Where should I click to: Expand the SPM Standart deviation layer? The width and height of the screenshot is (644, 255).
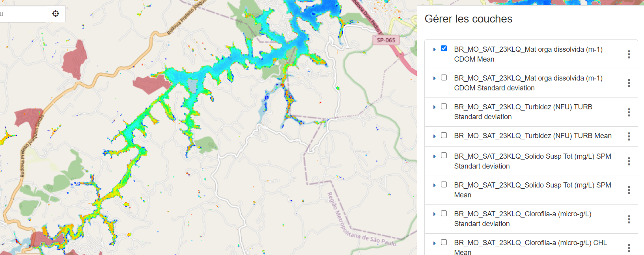(434, 156)
